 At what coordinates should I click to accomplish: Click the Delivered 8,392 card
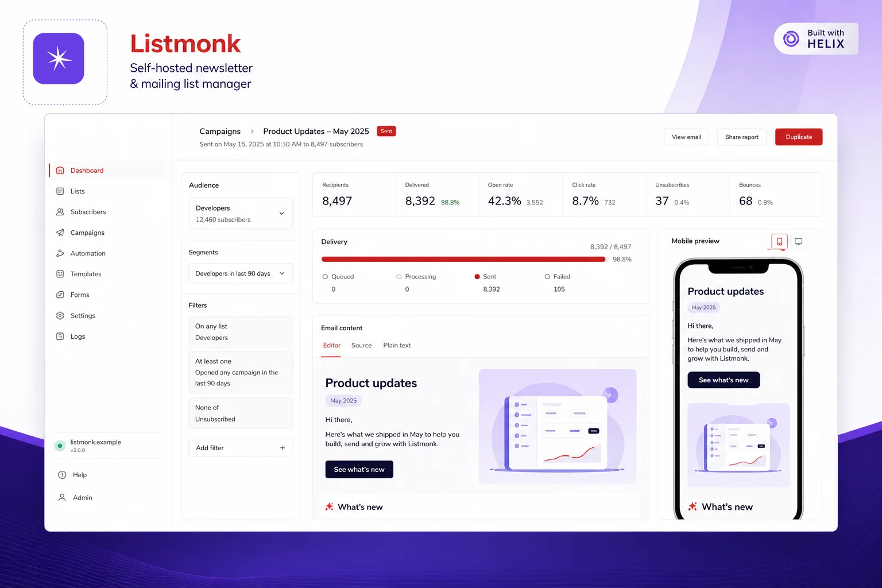(x=437, y=195)
